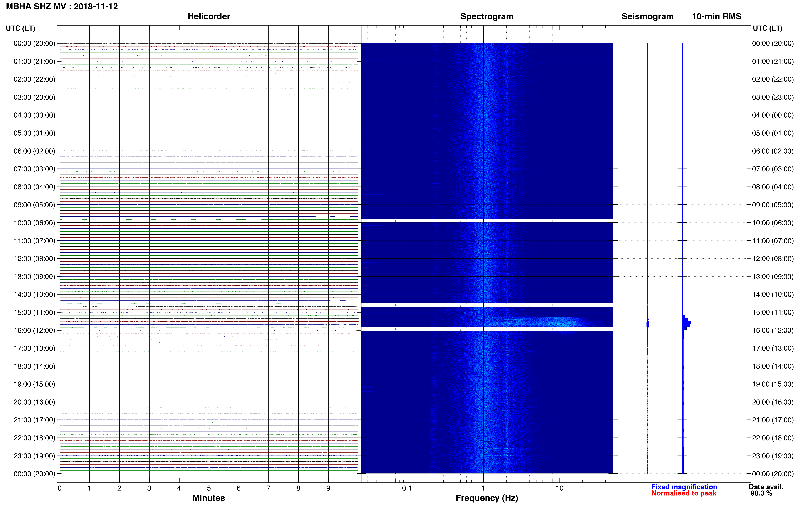This screenshot has width=812, height=508.
Task: Select the 'Spectrogram' panel heading
Action: [487, 16]
